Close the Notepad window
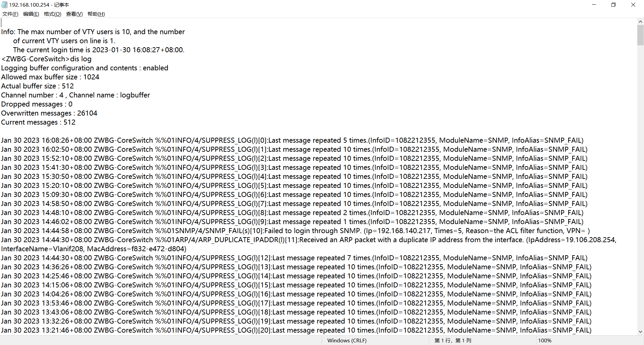The height and width of the screenshot is (345, 644). pyautogui.click(x=633, y=5)
